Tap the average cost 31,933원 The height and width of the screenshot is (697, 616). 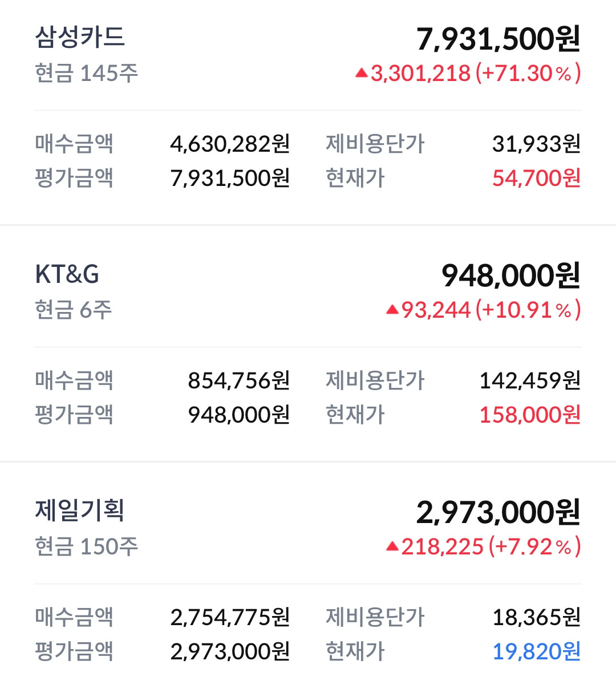[x=536, y=144]
